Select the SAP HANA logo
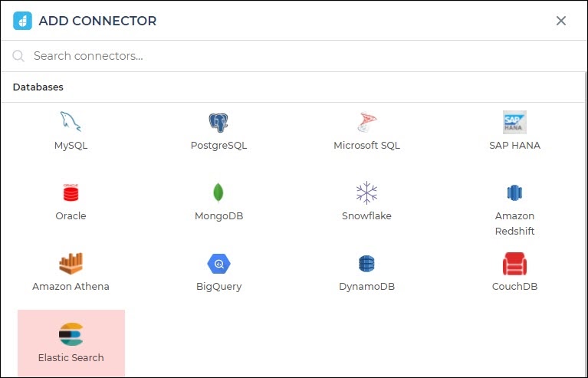588x378 pixels. (x=514, y=122)
